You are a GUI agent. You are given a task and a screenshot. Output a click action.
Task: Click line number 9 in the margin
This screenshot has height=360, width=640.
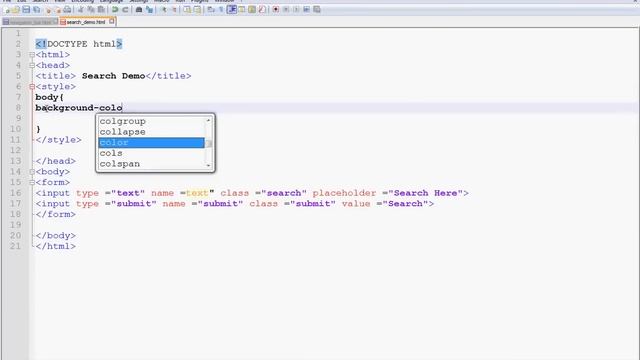coord(18,118)
